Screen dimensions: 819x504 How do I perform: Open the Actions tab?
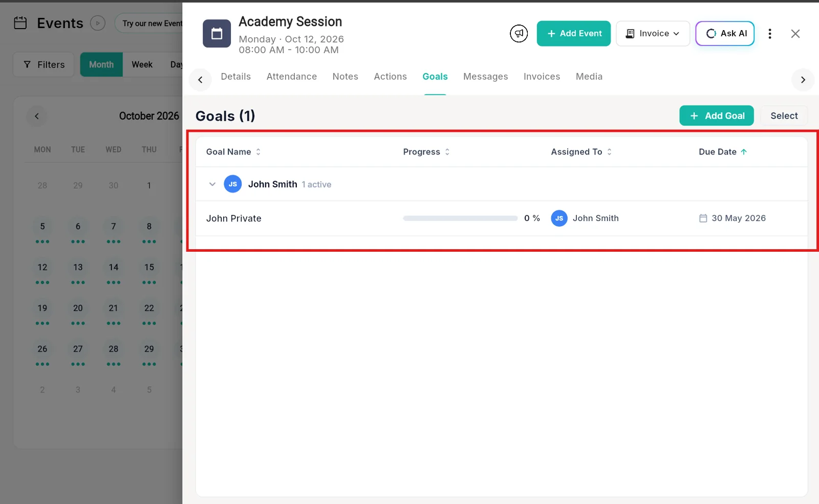tap(391, 77)
